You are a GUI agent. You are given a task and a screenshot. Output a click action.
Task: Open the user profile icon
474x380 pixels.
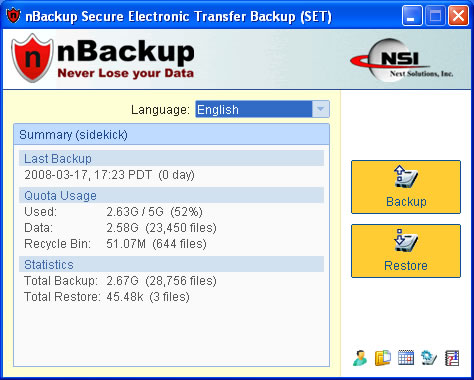coord(360,358)
